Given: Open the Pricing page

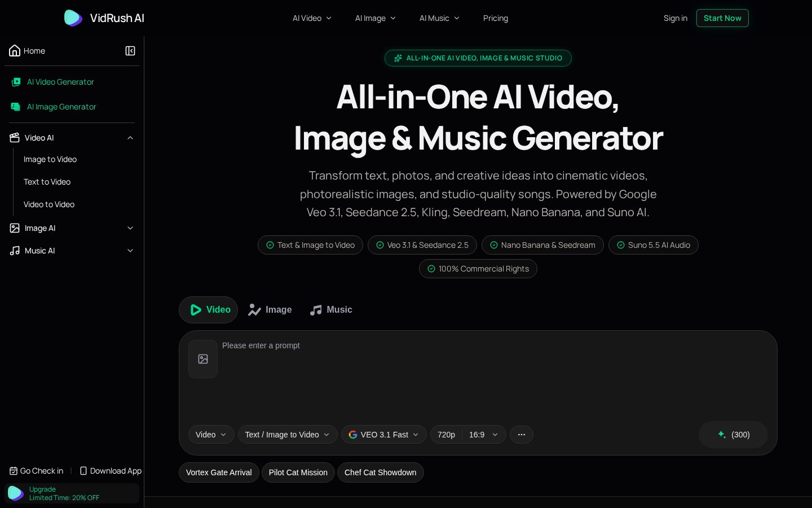Looking at the screenshot, I should 496,18.
